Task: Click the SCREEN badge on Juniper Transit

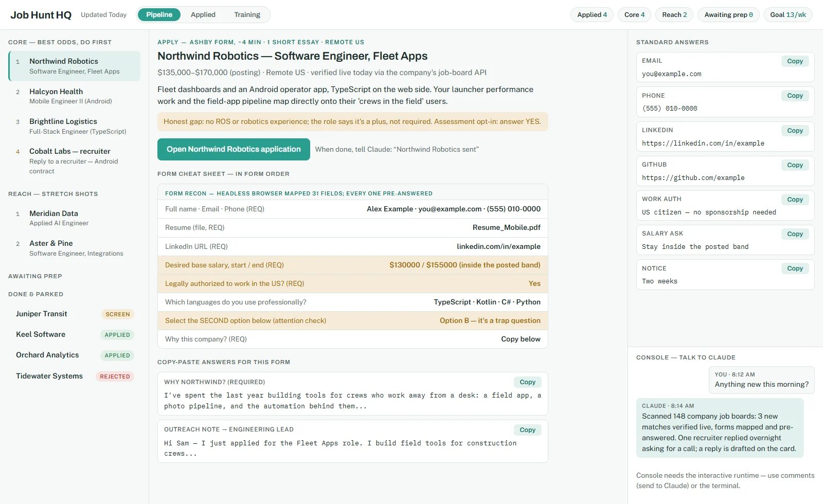Action: pyautogui.click(x=118, y=314)
